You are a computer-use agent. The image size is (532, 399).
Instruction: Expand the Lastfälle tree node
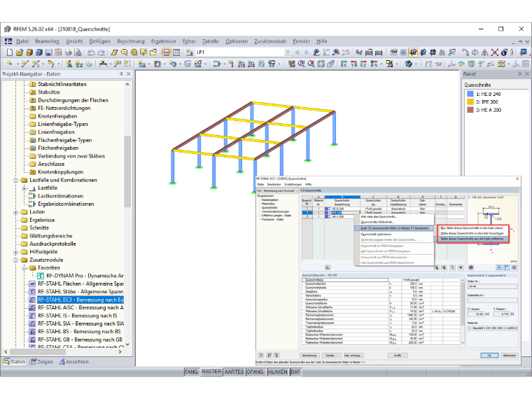24,188
